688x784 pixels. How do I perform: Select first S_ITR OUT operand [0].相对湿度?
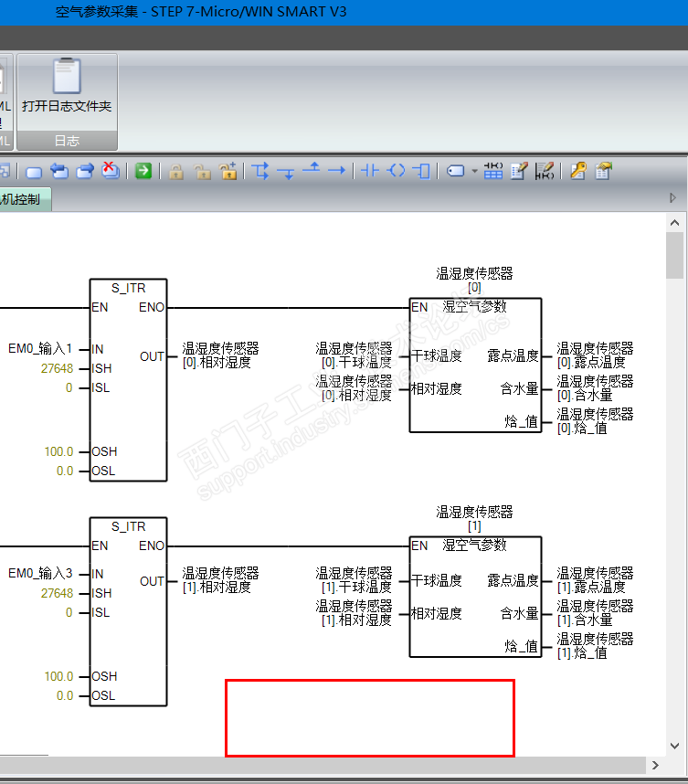pyautogui.click(x=220, y=355)
